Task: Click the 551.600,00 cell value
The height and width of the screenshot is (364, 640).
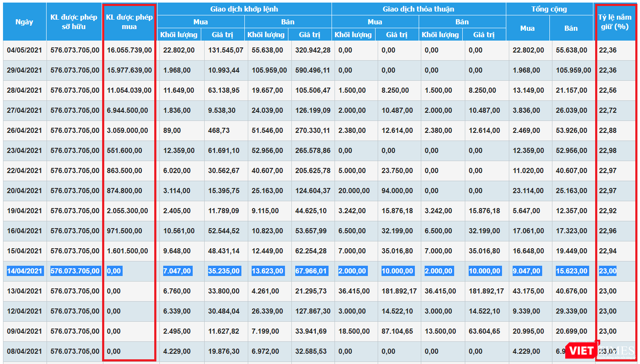Action: click(124, 150)
